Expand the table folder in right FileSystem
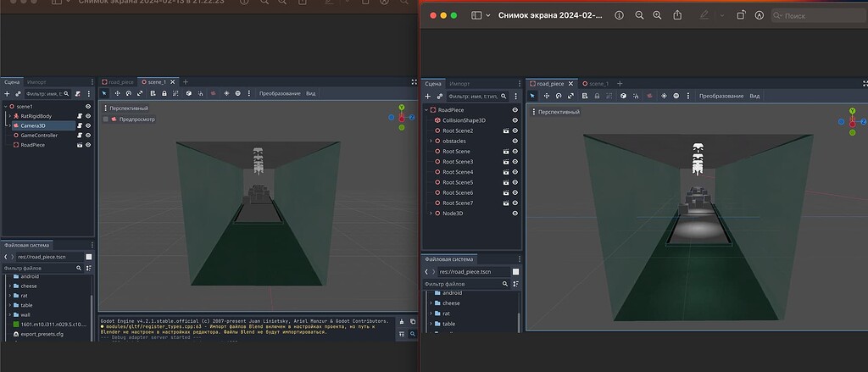 431,324
